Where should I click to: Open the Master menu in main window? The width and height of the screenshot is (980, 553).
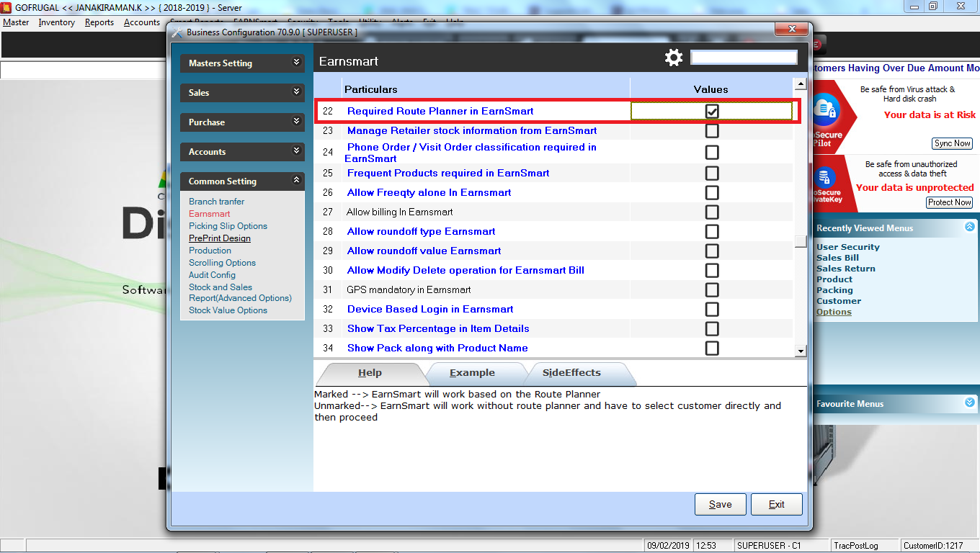click(x=16, y=22)
